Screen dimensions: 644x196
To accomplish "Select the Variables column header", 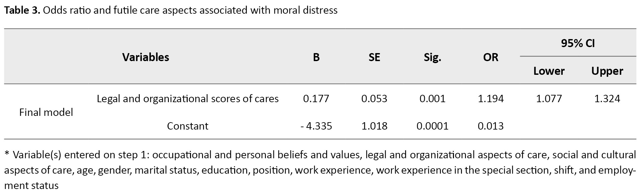I will (146, 57).
